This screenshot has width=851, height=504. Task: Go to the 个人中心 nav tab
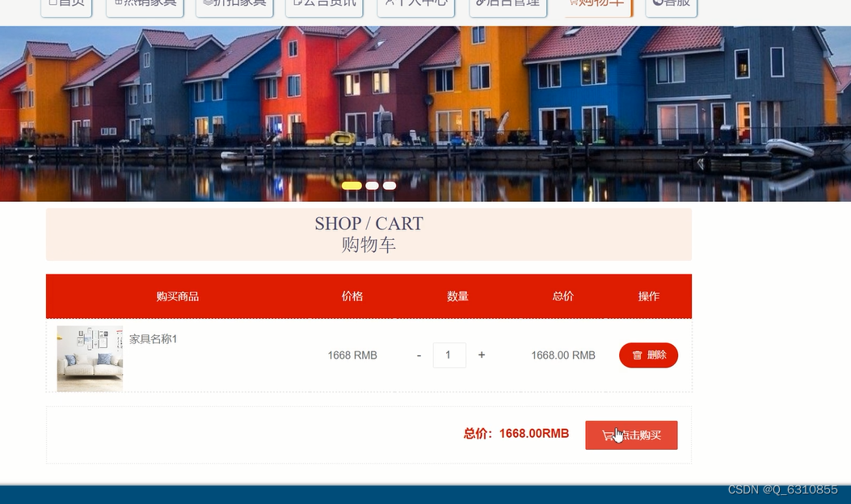click(415, 6)
